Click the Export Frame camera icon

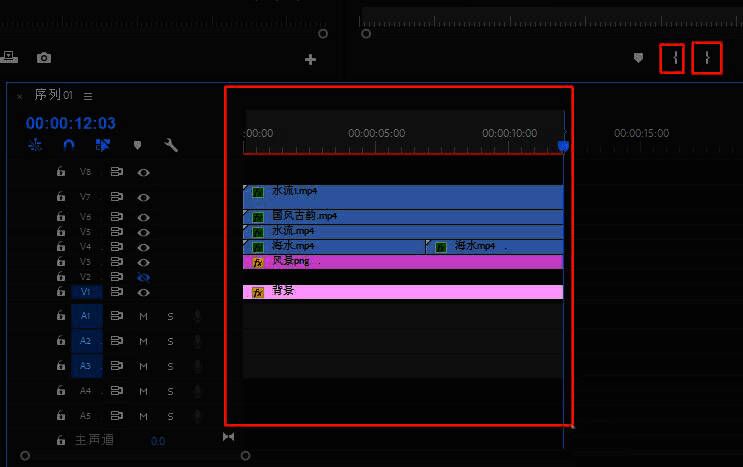(x=44, y=58)
